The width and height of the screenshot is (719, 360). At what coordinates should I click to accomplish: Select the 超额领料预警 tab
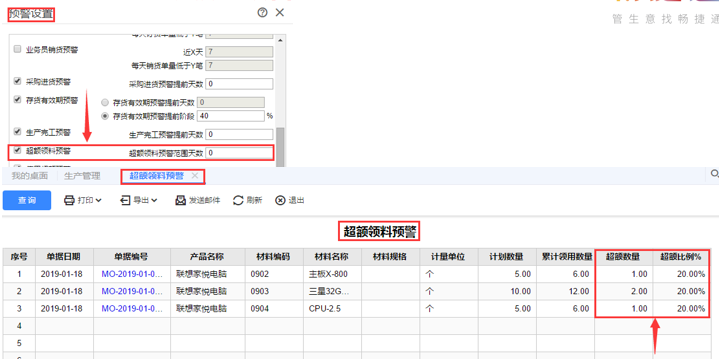pyautogui.click(x=156, y=176)
